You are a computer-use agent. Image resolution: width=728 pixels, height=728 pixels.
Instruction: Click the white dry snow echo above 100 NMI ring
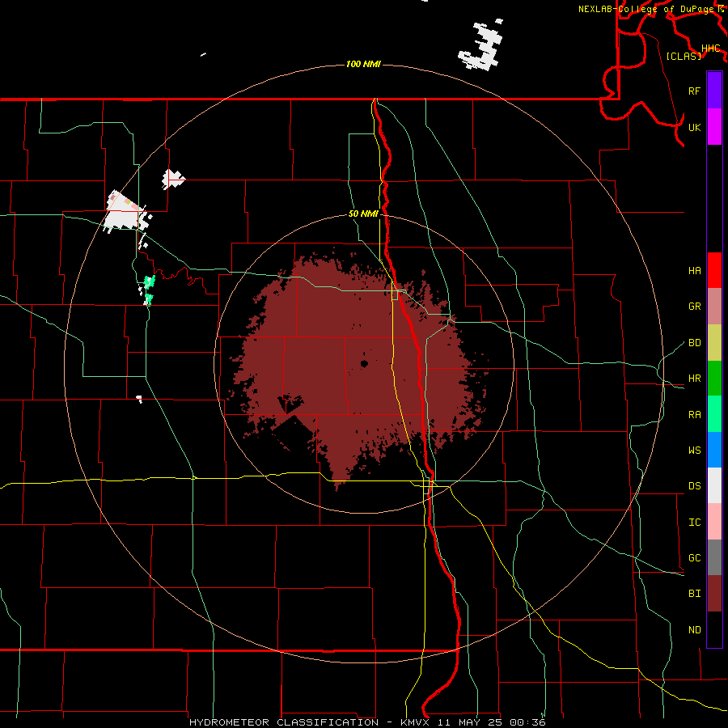pos(481,45)
